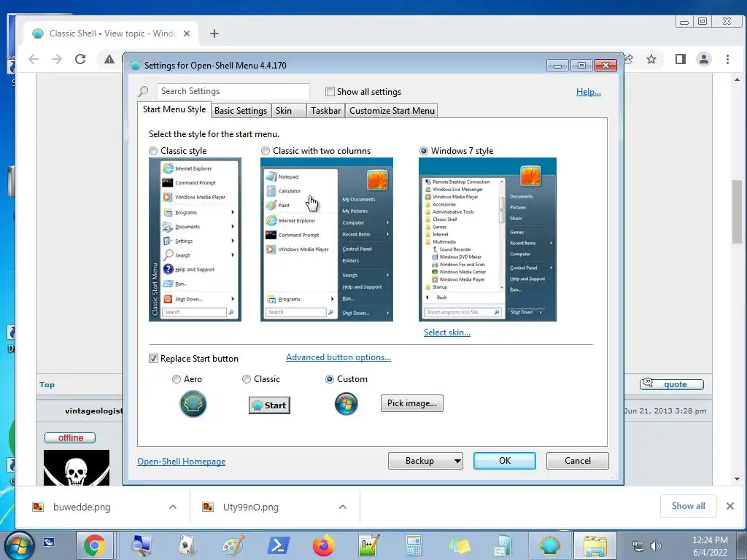Image resolution: width=747 pixels, height=560 pixels.
Task: Open Chrome side panel icon
Action: click(681, 59)
